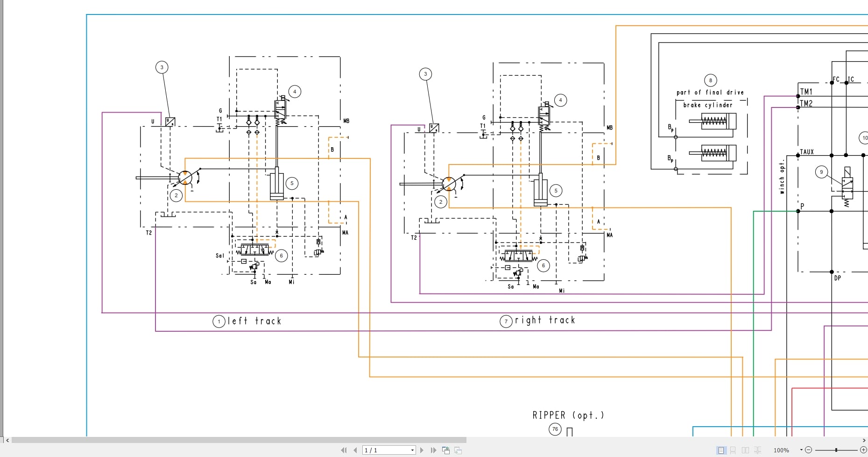Toggle single page view mode
The height and width of the screenshot is (457, 868).
point(721,450)
